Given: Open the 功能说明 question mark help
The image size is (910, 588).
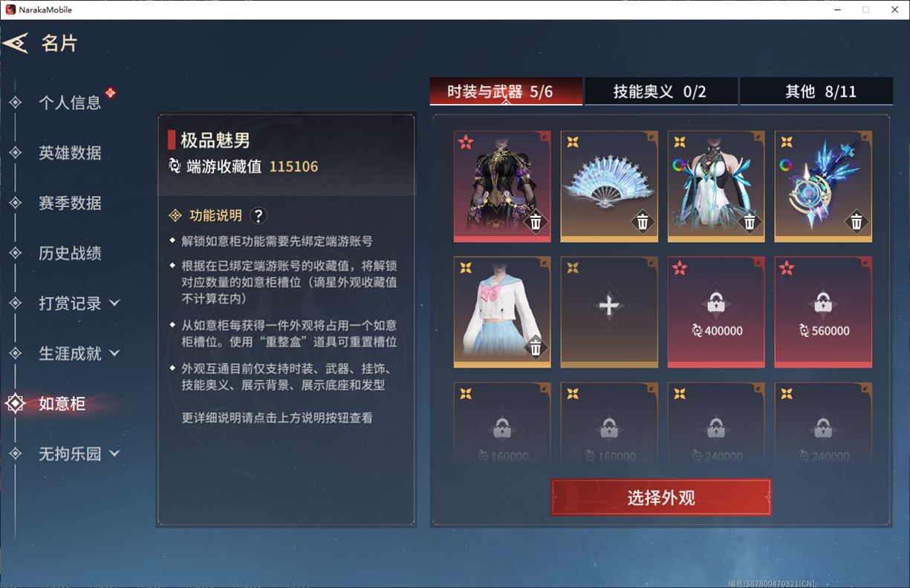Looking at the screenshot, I should pos(258,215).
